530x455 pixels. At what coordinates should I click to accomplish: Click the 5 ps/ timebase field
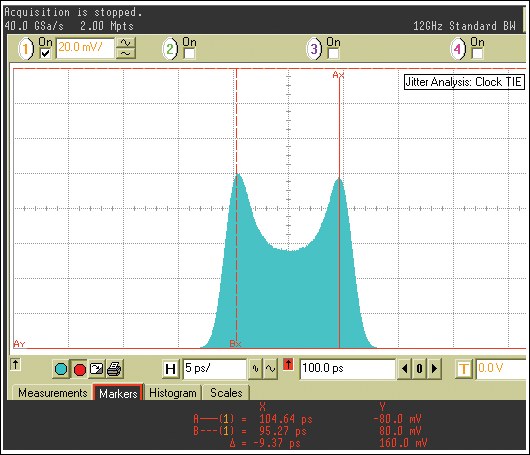(x=215, y=369)
